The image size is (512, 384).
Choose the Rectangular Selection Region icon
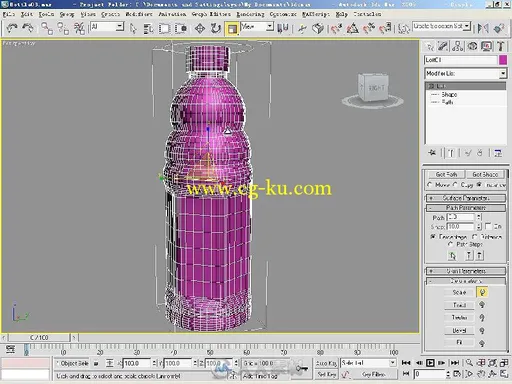[164, 29]
